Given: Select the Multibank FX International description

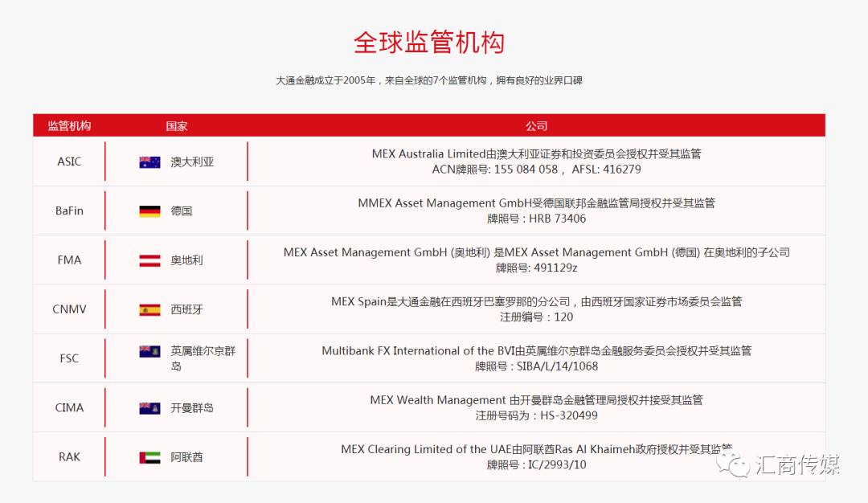Looking at the screenshot, I should (x=536, y=351).
